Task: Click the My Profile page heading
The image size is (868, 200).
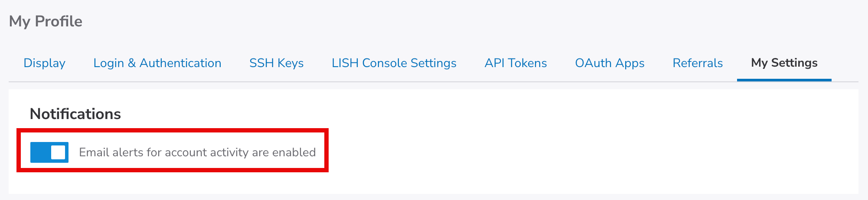Action: pyautogui.click(x=46, y=21)
